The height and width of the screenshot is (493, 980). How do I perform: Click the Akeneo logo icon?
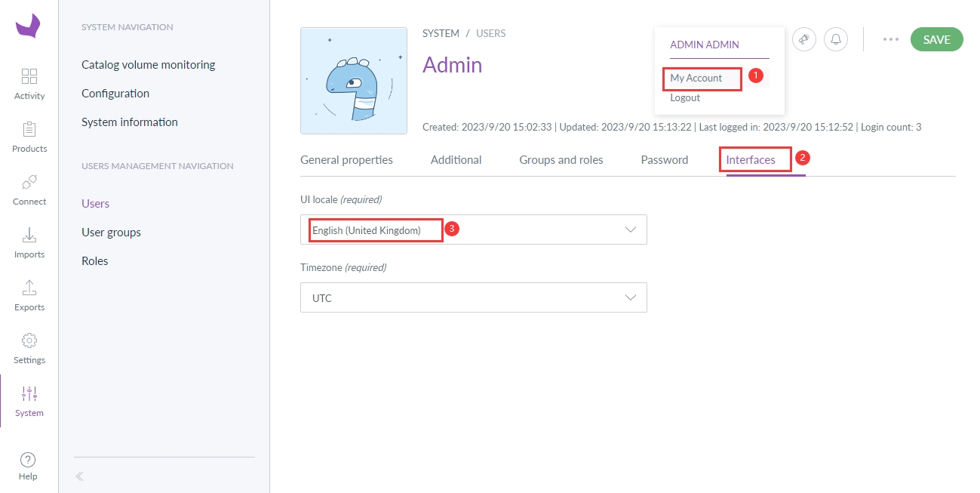pos(28,25)
